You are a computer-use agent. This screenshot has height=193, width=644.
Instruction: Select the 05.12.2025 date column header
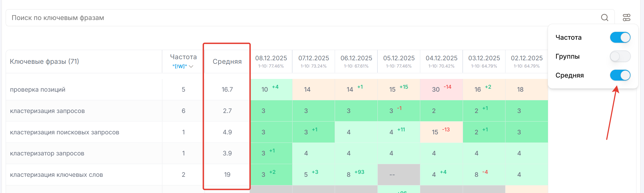(x=399, y=58)
